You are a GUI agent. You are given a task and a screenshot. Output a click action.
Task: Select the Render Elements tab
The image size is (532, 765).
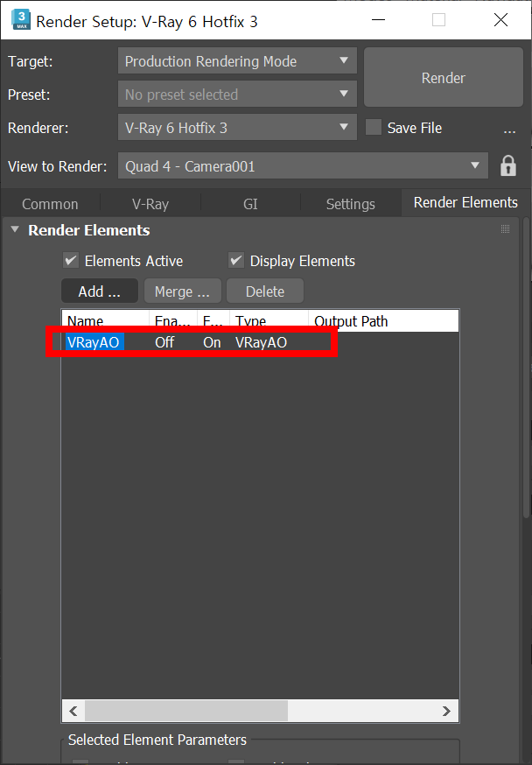click(465, 202)
